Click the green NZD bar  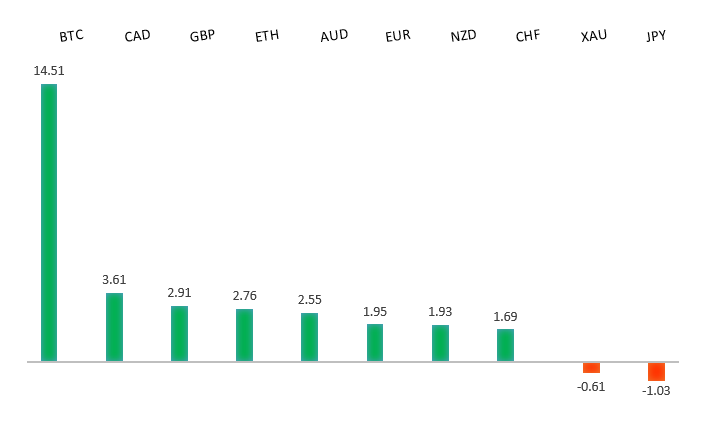[x=440, y=342]
